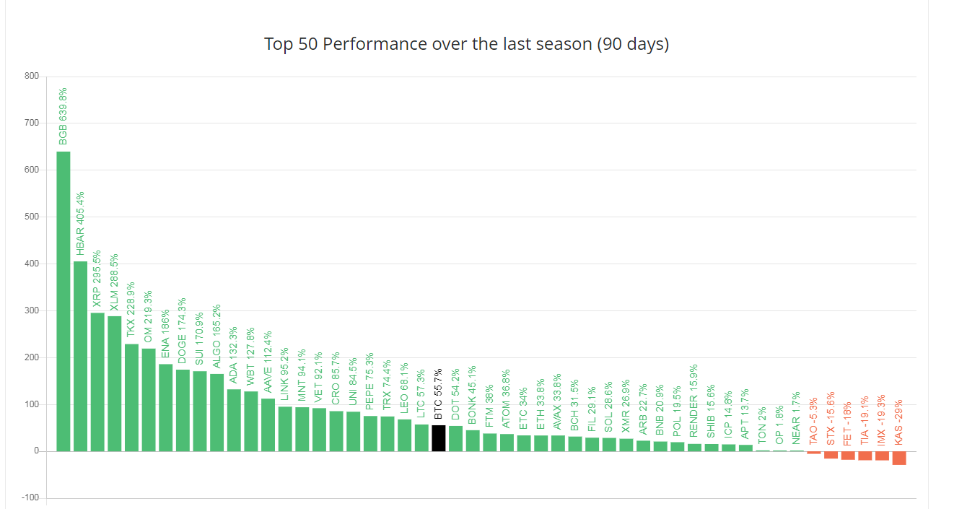Click the chart title text

466,44
